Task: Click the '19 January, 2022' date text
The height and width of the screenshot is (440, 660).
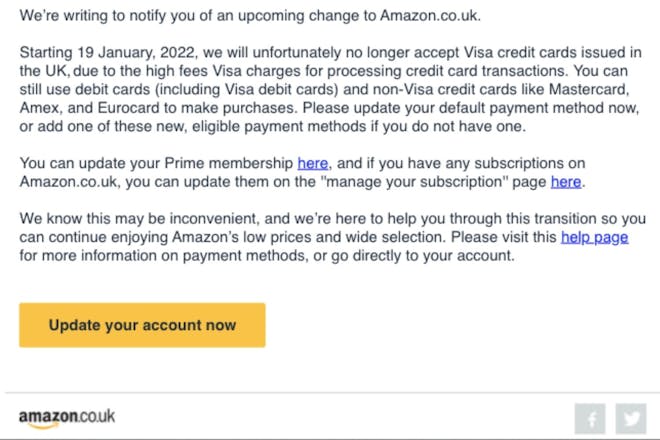Action: (136, 53)
